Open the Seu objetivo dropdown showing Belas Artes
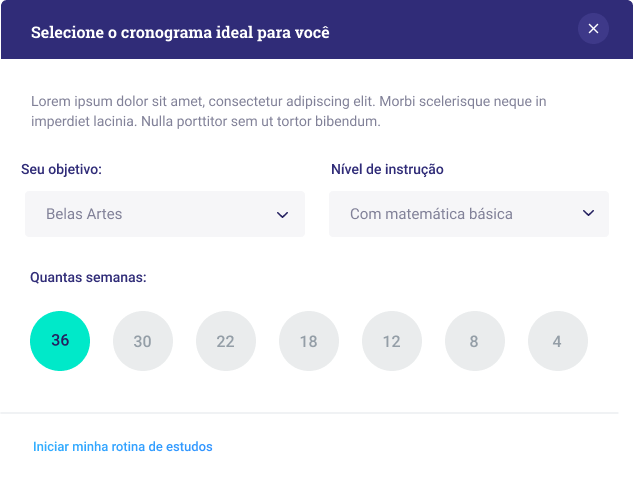Viewport: 633px width, 480px height. (165, 214)
